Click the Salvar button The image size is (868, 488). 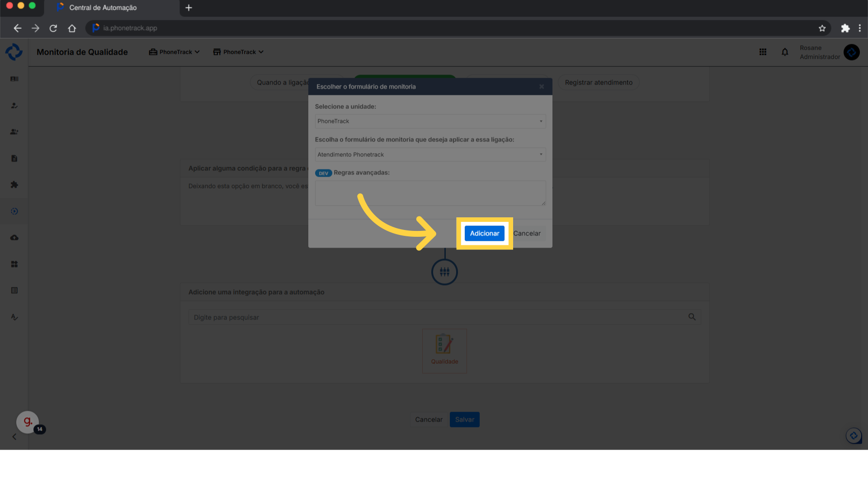point(464,419)
